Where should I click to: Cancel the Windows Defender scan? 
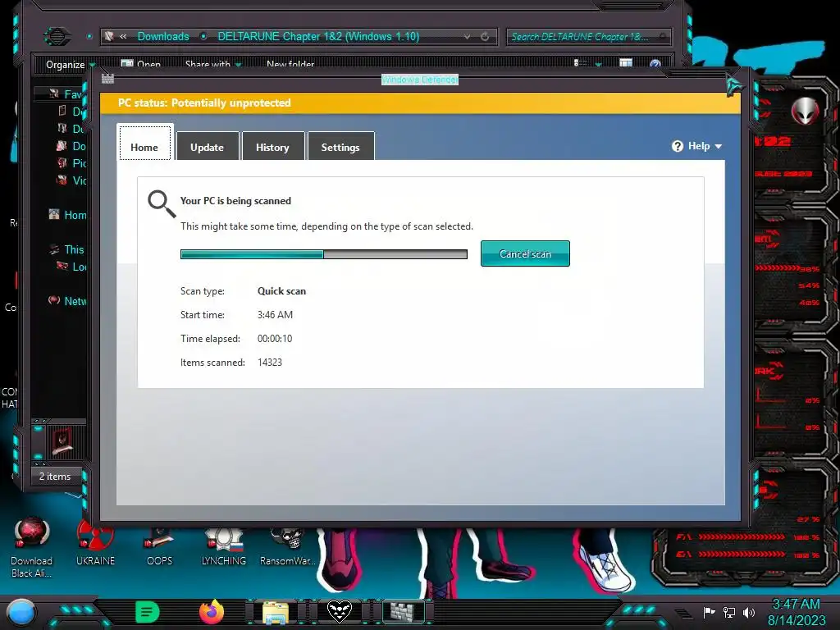click(x=525, y=253)
